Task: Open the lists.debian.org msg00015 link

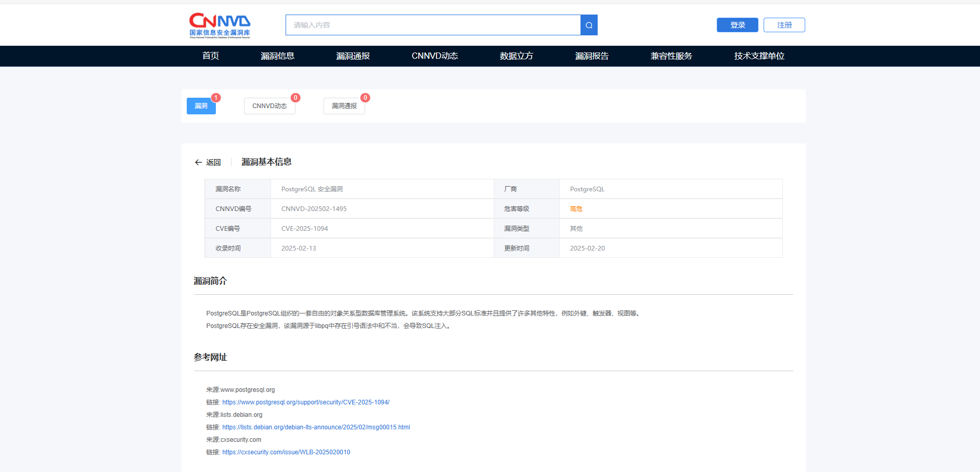Action: pos(316,427)
